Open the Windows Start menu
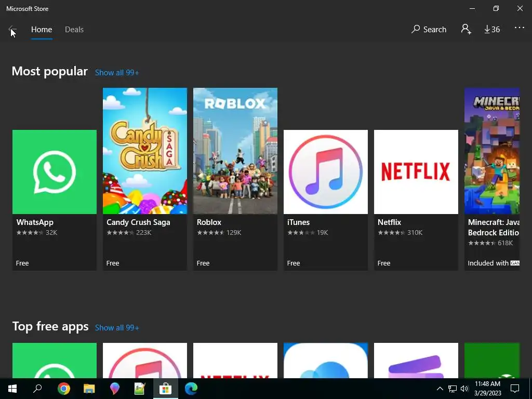532x399 pixels. click(12, 389)
